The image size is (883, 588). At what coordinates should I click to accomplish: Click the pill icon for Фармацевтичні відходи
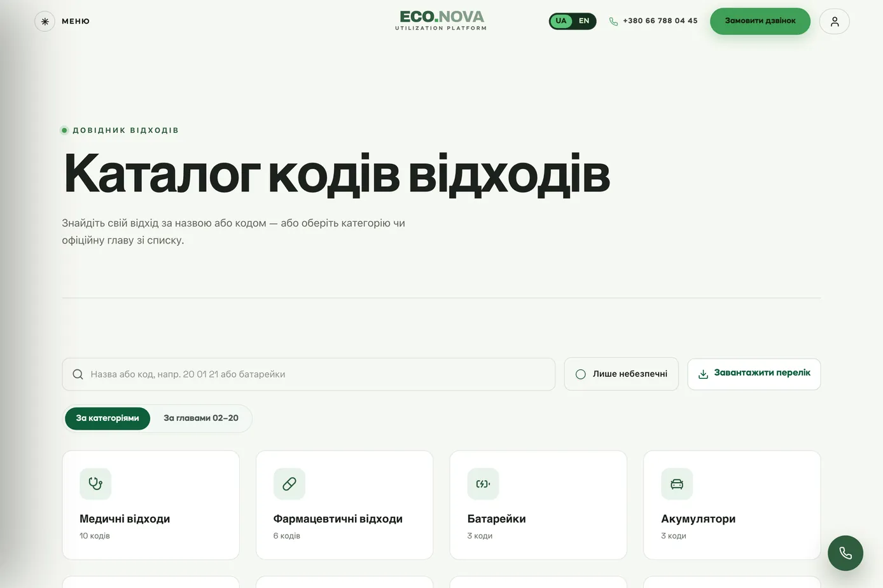click(289, 484)
